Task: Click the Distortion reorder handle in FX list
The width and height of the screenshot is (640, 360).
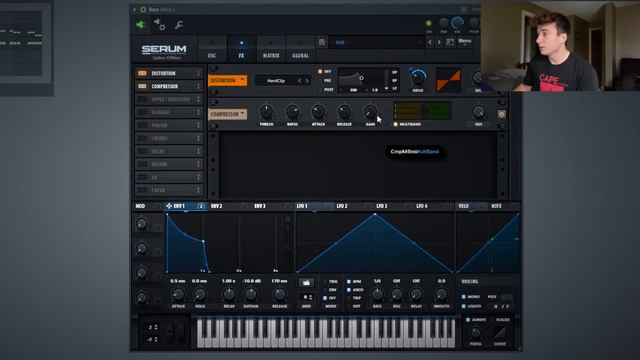Action: tap(198, 73)
